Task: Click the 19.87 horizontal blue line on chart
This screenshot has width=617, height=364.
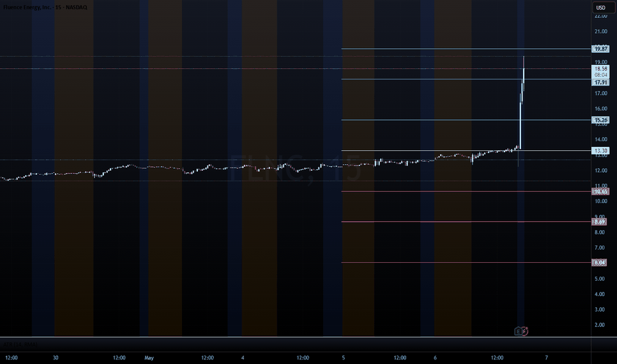Action: (466, 49)
